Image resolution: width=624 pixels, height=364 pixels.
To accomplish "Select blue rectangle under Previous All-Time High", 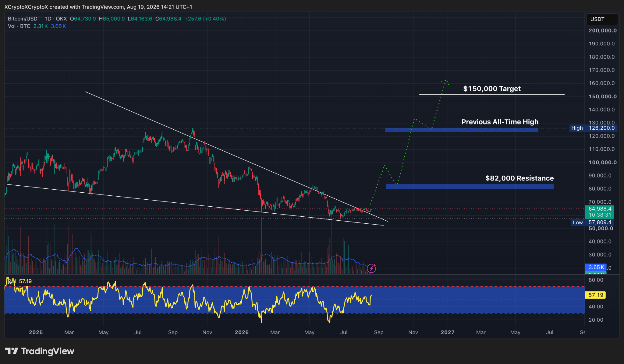I will click(x=462, y=130).
